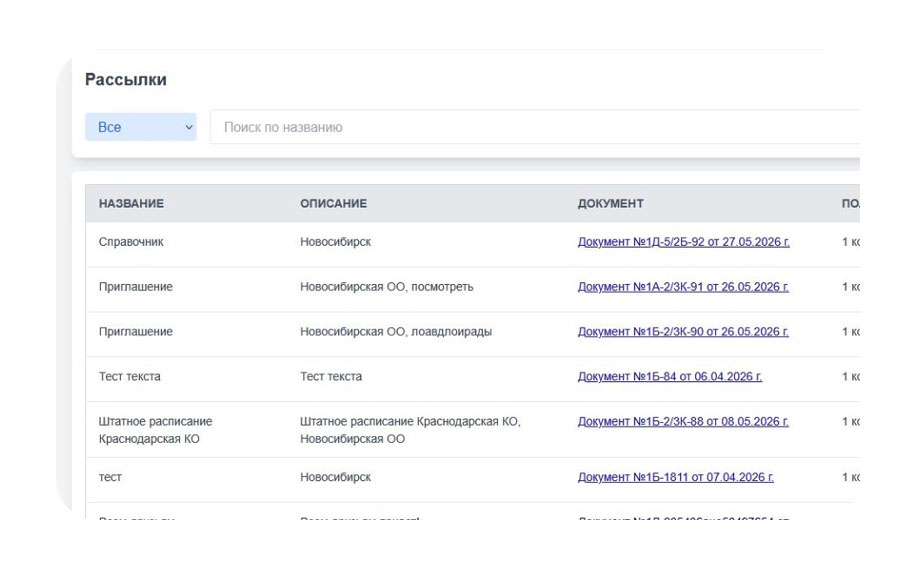Image resolution: width=900 pixels, height=563 pixels.
Task: Click the 'НАЗВАНИЕ' column header
Action: (131, 203)
